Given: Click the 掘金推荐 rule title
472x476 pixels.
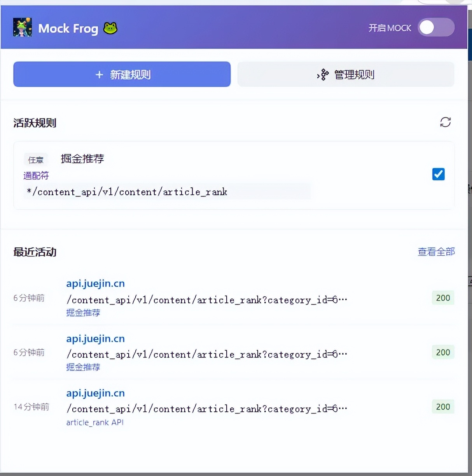Looking at the screenshot, I should point(82,159).
